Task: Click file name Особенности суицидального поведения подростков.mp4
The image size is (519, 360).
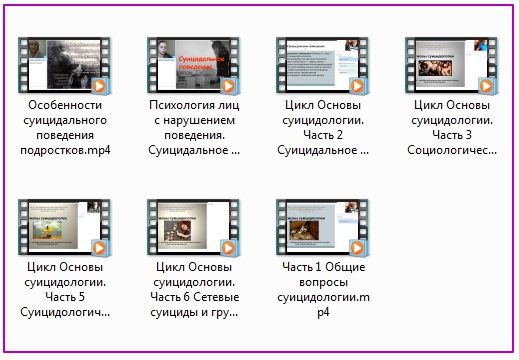Action: (x=65, y=128)
